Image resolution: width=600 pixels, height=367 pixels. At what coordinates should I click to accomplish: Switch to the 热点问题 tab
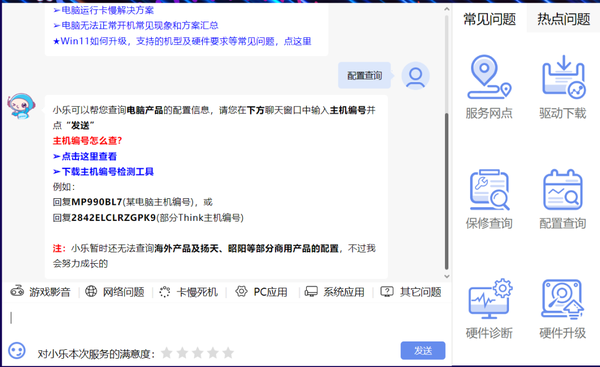pyautogui.click(x=563, y=19)
